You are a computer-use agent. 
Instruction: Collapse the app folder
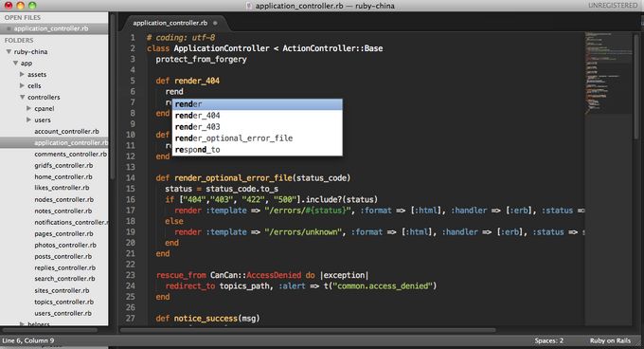pos(15,64)
